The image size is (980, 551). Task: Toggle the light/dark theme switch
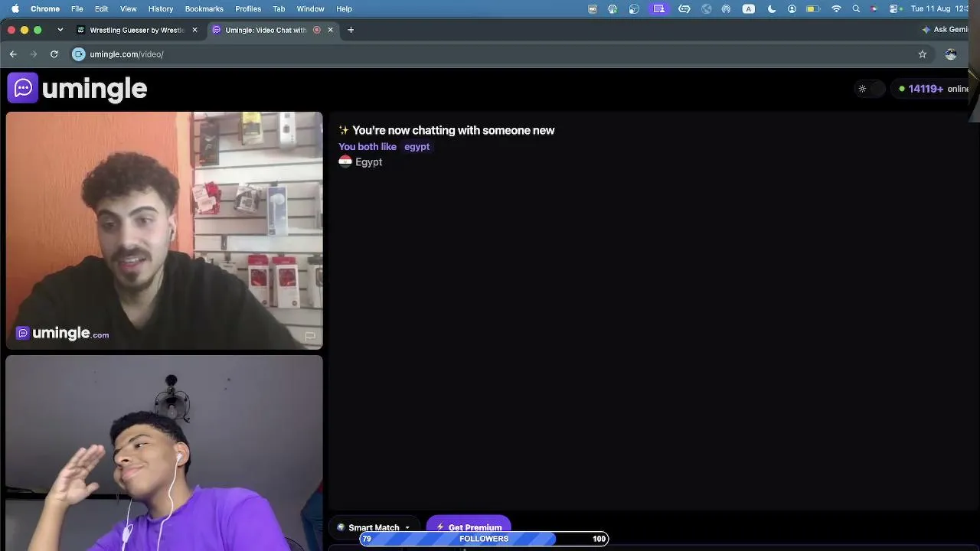click(870, 89)
